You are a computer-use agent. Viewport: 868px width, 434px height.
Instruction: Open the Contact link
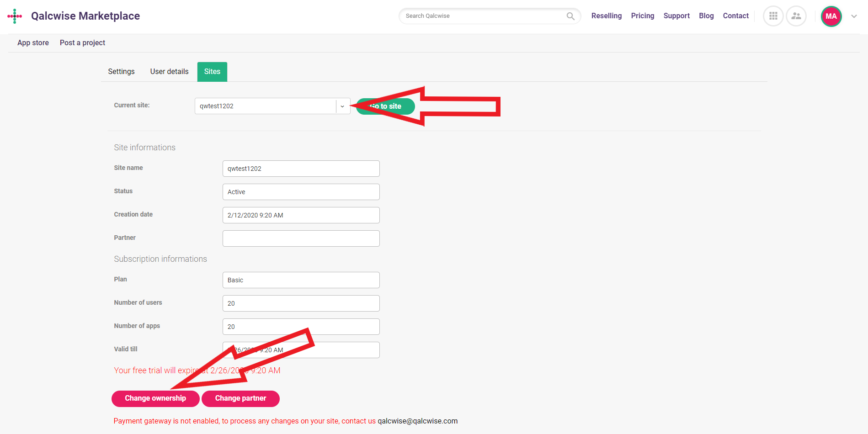click(736, 16)
